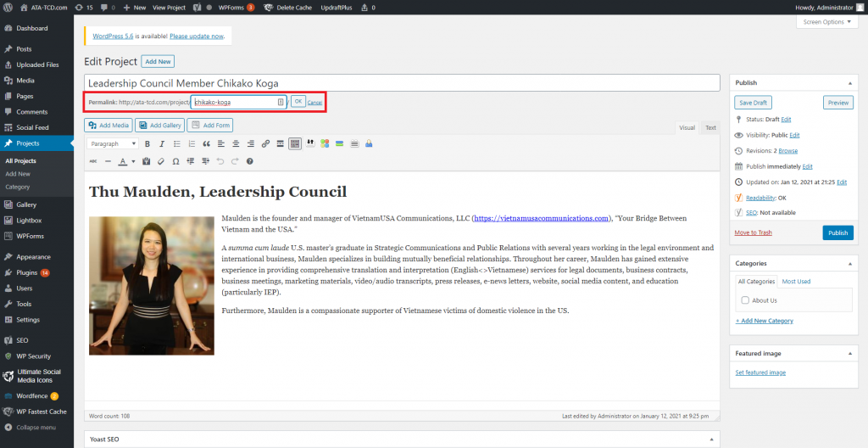Toggle the toolbar kitchen sink button

tap(294, 143)
